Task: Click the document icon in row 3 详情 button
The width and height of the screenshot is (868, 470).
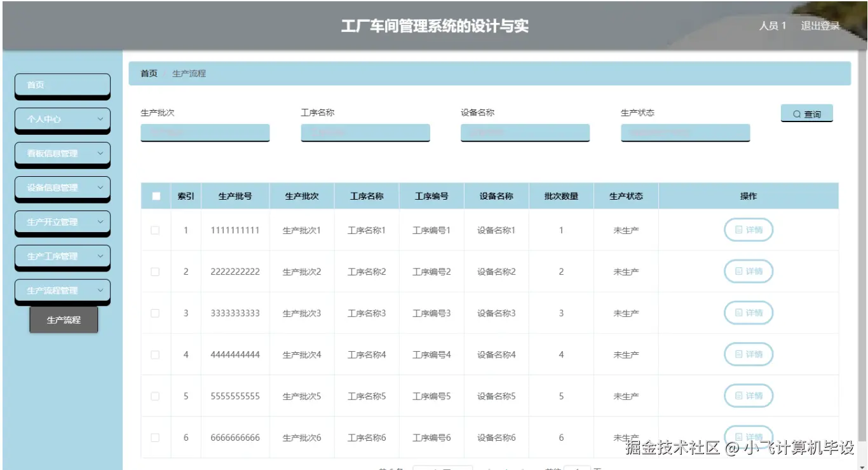Action: tap(739, 312)
